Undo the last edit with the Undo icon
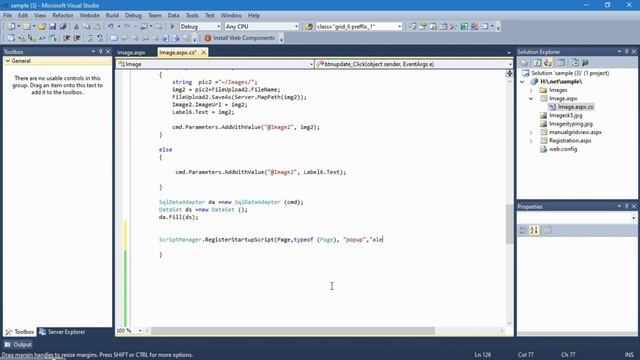This screenshot has height=360, width=640. tap(111, 27)
